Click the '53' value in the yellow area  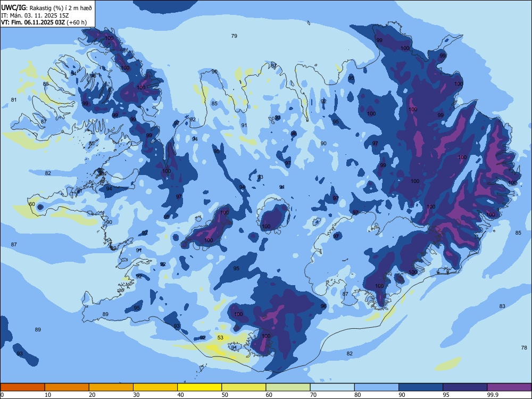tap(221, 337)
